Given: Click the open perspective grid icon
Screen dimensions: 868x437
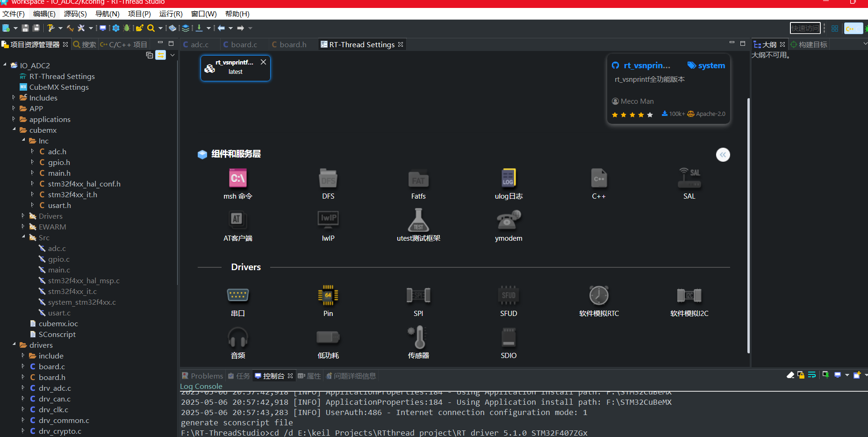Looking at the screenshot, I should tap(835, 29).
